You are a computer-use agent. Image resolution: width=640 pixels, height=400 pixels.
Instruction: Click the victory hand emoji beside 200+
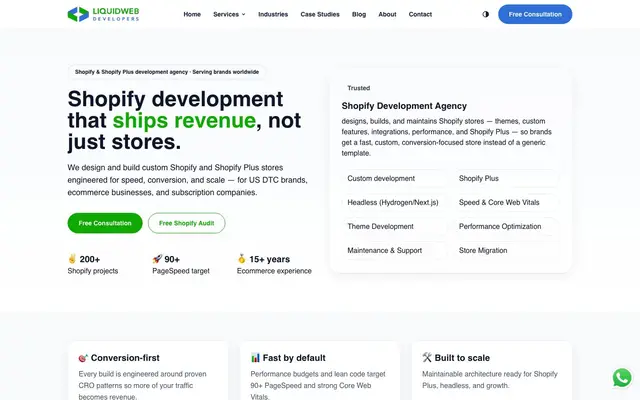[x=72, y=259]
